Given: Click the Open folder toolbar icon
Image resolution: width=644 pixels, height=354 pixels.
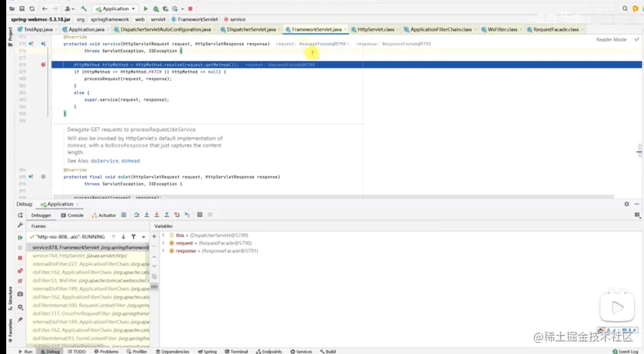Looking at the screenshot, I should (11, 9).
